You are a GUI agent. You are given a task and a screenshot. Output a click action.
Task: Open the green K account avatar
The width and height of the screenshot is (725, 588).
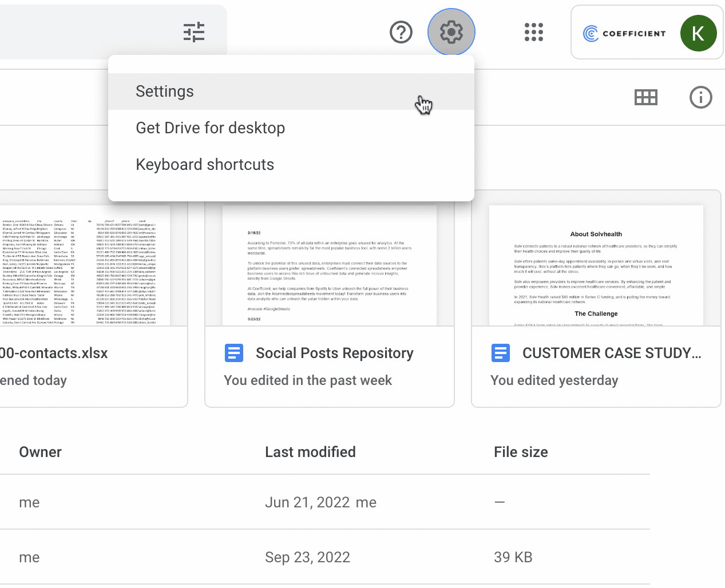click(x=698, y=33)
